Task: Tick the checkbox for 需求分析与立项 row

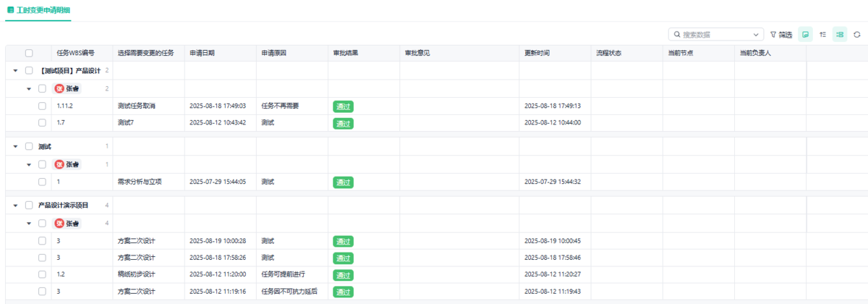Action: click(42, 182)
